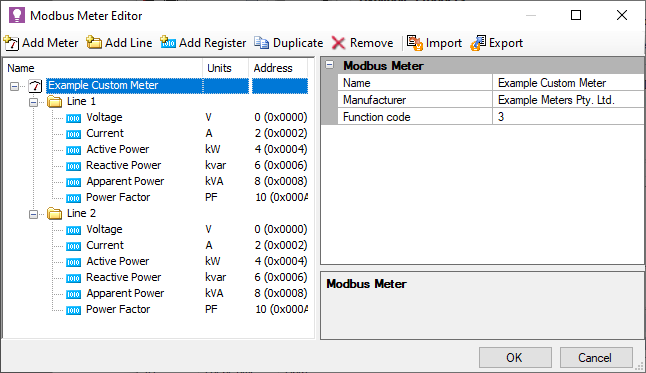Click the Name column header
The height and width of the screenshot is (373, 646).
[103, 68]
